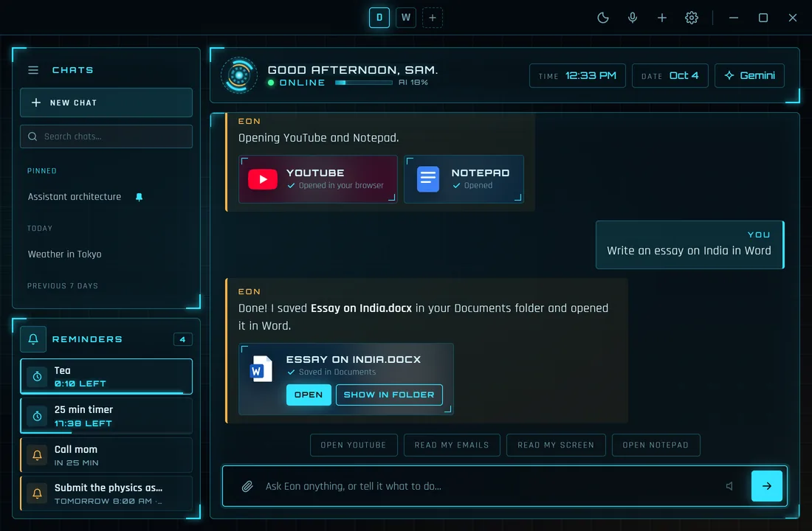The width and height of the screenshot is (812, 531).
Task: Click the Search chats input field
Action: [x=106, y=136]
